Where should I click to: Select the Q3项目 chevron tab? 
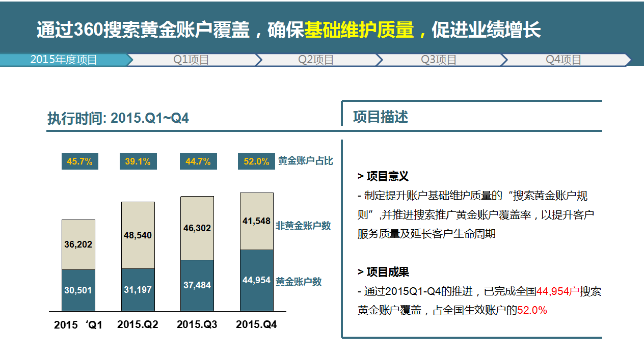[x=438, y=60]
